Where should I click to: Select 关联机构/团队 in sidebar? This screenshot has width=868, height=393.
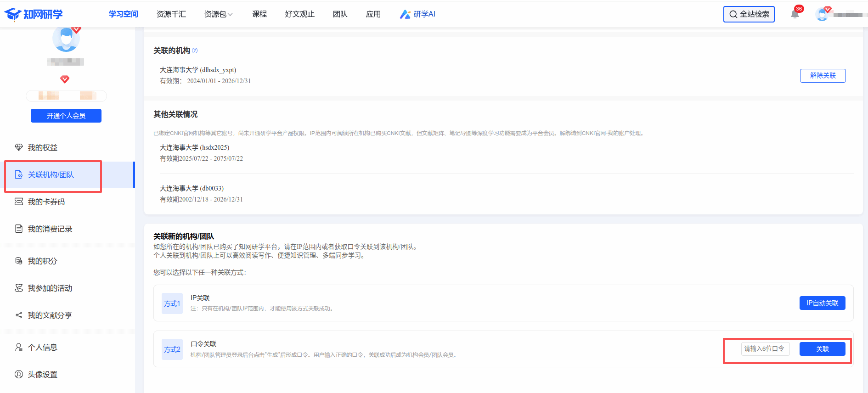pyautogui.click(x=51, y=175)
